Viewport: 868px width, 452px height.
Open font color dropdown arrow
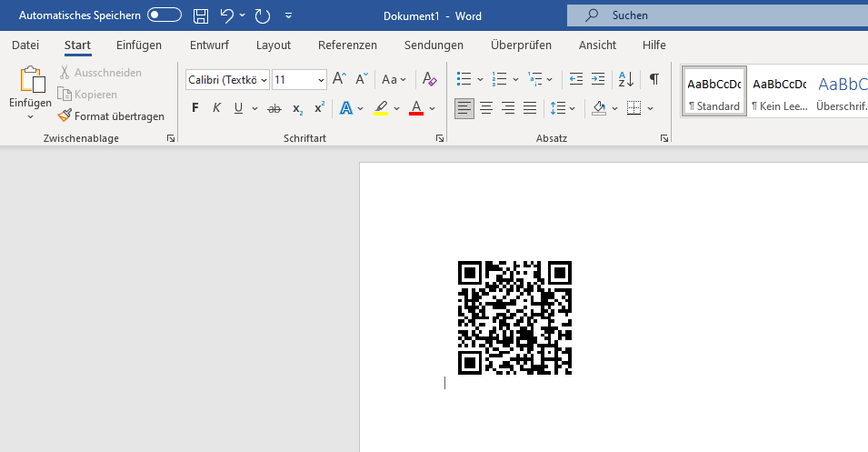pyautogui.click(x=433, y=108)
